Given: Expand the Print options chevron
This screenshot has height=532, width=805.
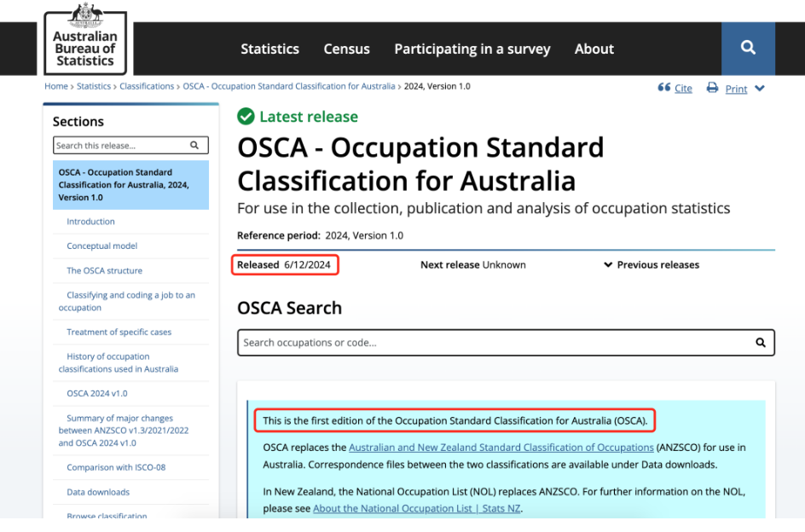Looking at the screenshot, I should [x=760, y=89].
